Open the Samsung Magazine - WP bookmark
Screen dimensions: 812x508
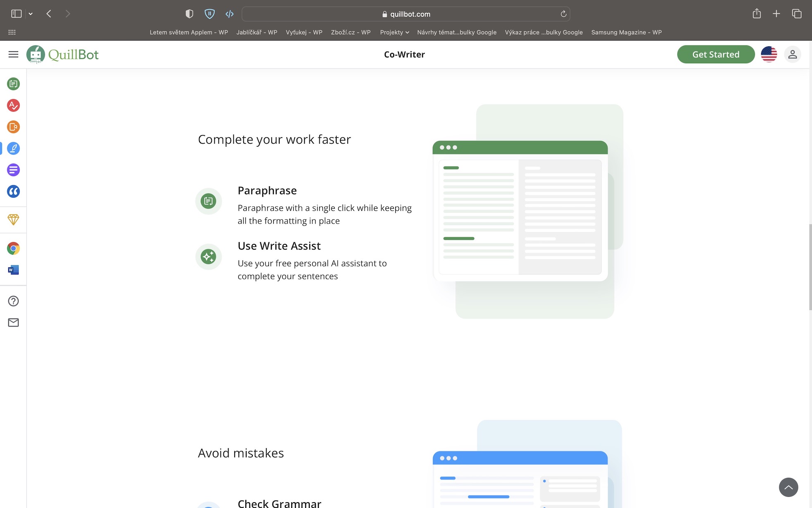626,32
